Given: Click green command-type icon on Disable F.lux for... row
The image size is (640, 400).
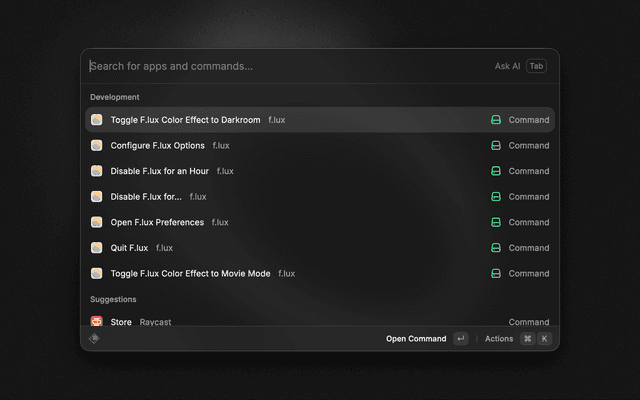Looking at the screenshot, I should pos(495,197).
